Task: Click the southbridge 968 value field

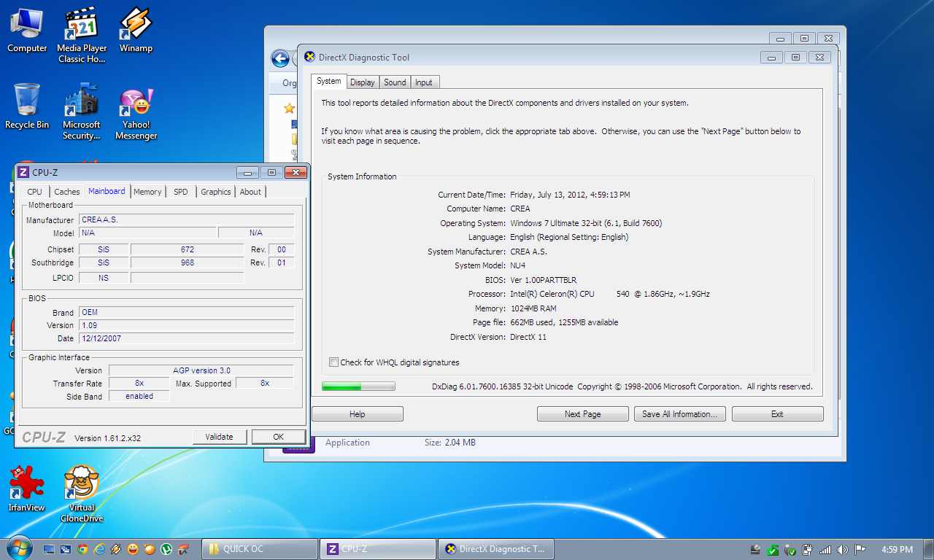Action: (x=187, y=262)
